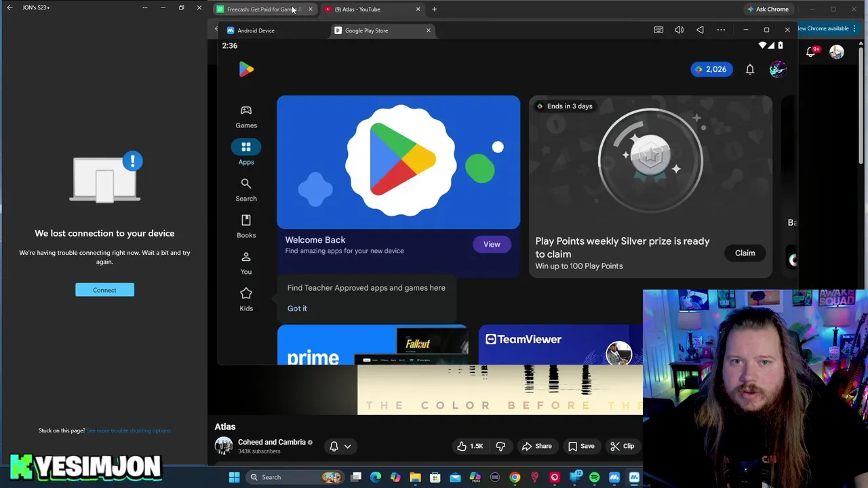
Task: Open a new Chrome tab
Action: coord(434,9)
